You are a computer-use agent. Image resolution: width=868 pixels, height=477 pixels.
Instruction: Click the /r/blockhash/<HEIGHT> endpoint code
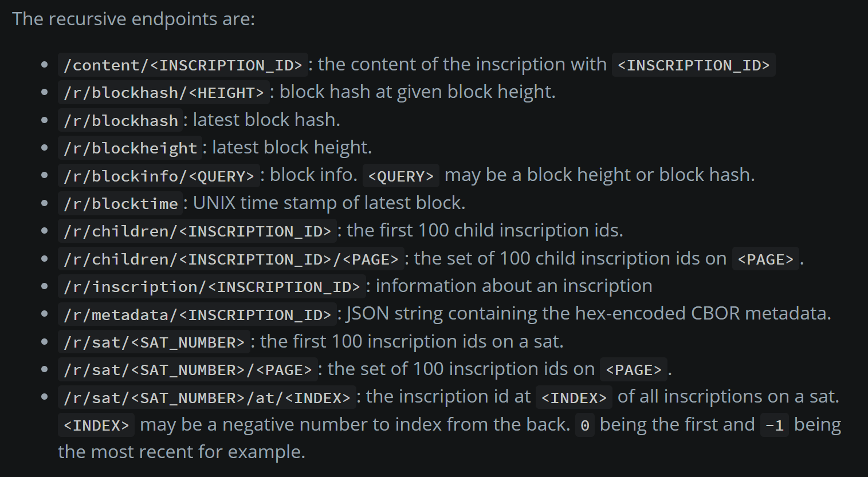coord(163,93)
